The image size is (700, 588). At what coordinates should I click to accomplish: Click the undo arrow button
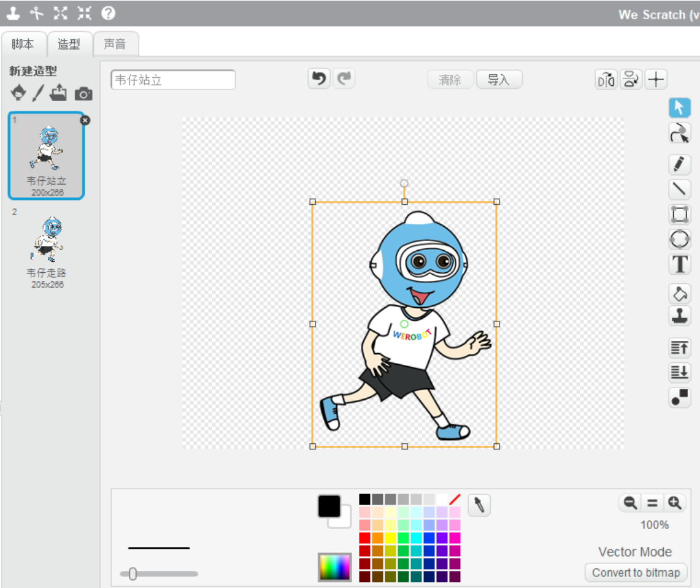[x=319, y=79]
